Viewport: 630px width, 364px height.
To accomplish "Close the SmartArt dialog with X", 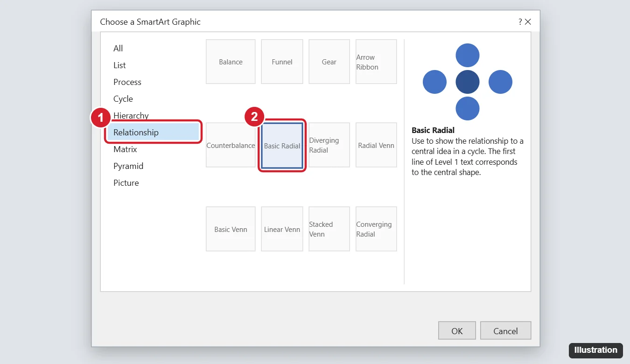I will point(528,22).
